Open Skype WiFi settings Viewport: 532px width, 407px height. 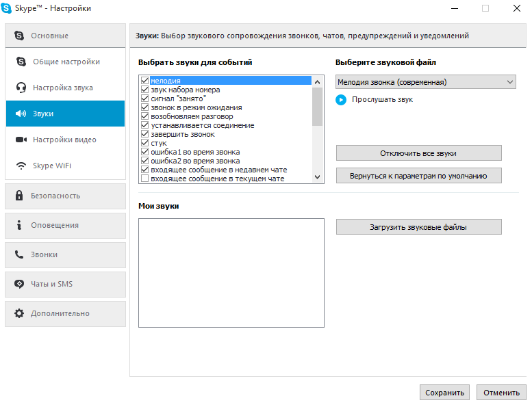(65, 166)
